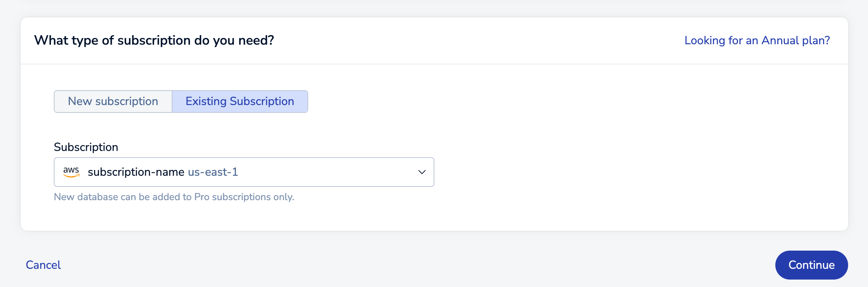Open the Subscription combo box
Viewport: 868px width, 287px height.
[244, 172]
